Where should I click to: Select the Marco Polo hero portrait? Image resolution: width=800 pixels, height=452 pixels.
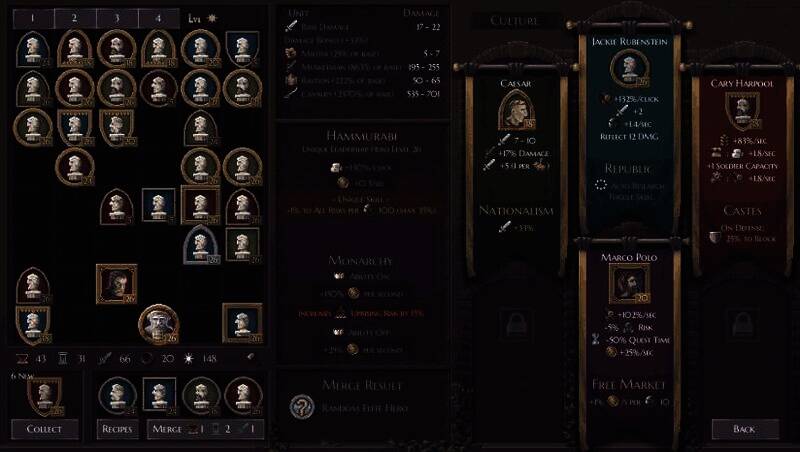coord(629,284)
